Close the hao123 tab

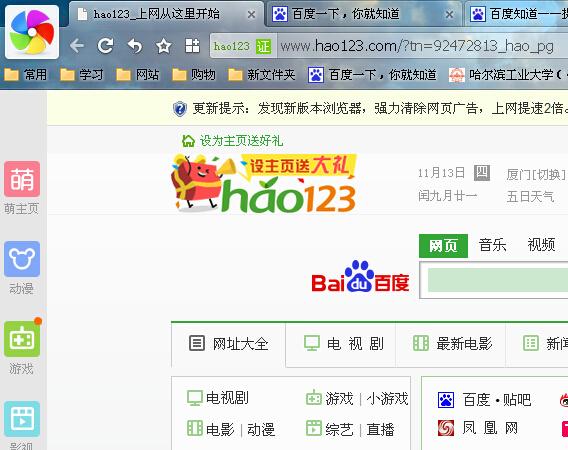251,14
